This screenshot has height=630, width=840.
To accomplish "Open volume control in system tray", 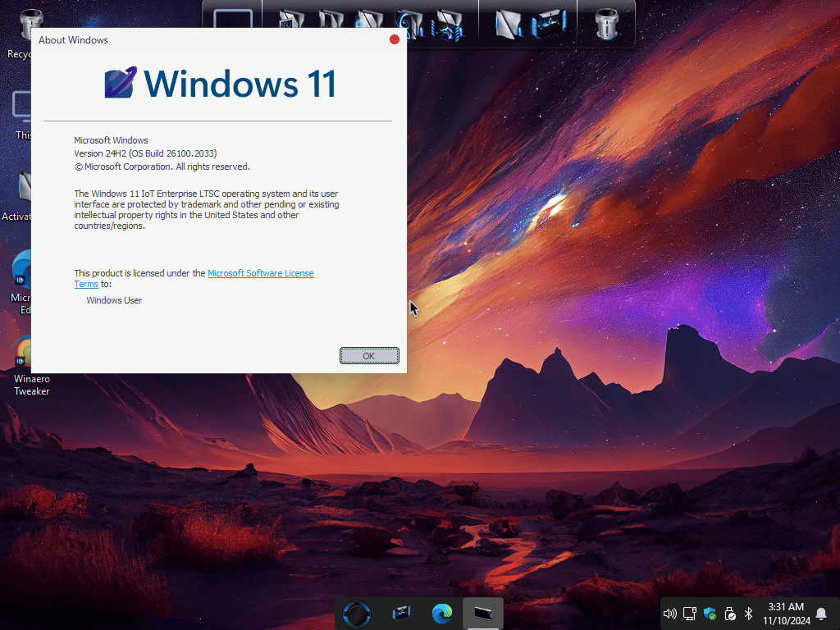I will pyautogui.click(x=669, y=614).
